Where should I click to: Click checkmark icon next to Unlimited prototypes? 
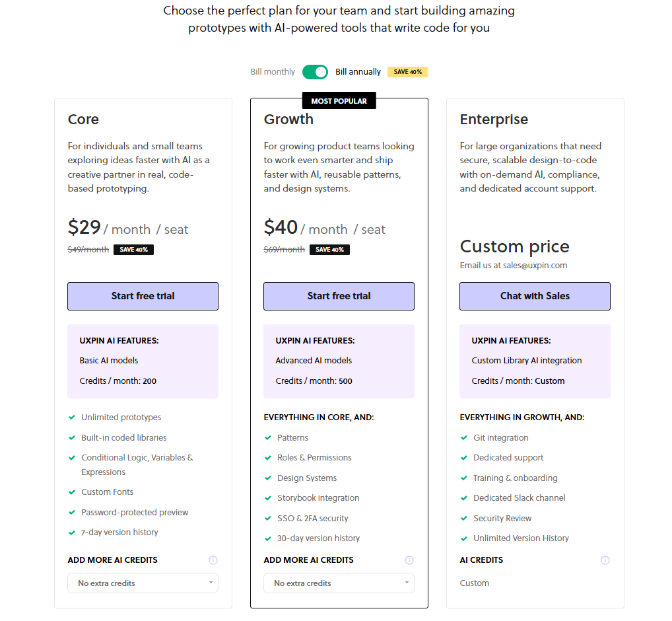click(x=72, y=418)
